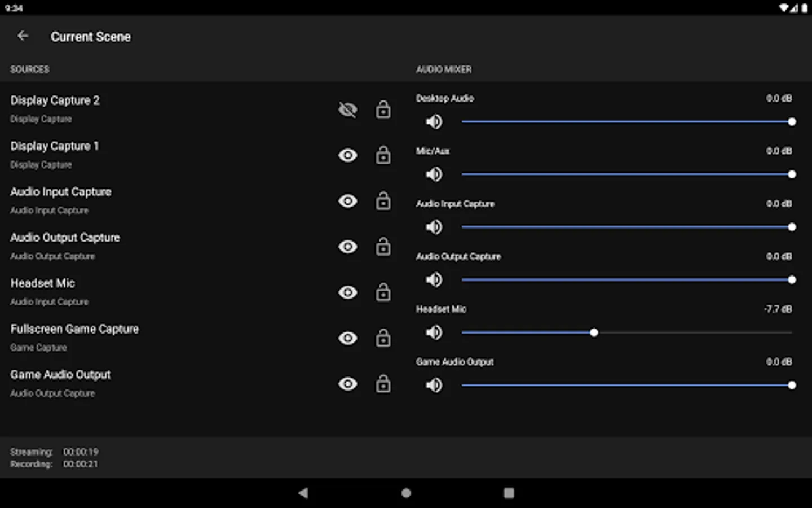812x508 pixels.
Task: Select the Headset Mic source name
Action: [x=43, y=283]
